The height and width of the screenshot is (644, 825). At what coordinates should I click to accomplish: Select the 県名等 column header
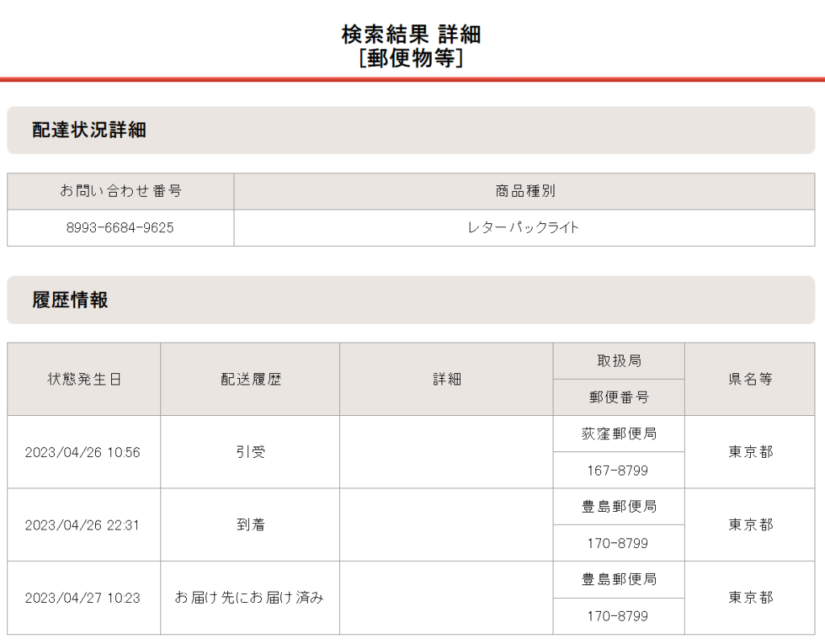coord(750,380)
